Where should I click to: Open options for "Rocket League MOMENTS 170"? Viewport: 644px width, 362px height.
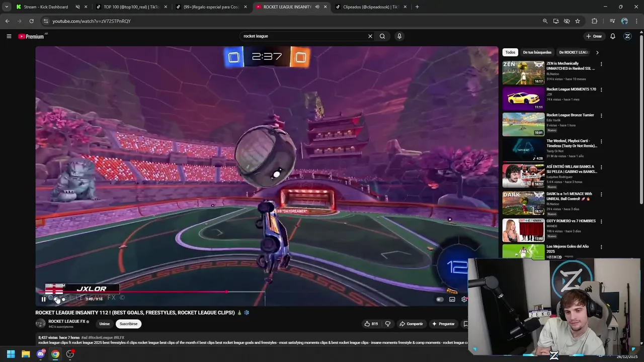601,90
